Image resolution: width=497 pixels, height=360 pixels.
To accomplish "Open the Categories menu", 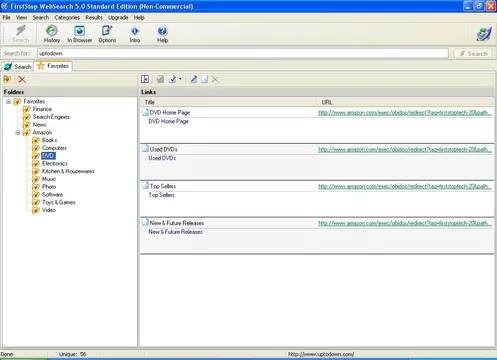I will [67, 17].
